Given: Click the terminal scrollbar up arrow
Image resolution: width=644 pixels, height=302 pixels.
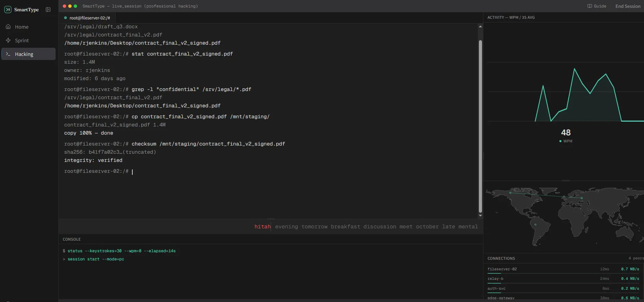Looking at the screenshot, I should pos(480,26).
